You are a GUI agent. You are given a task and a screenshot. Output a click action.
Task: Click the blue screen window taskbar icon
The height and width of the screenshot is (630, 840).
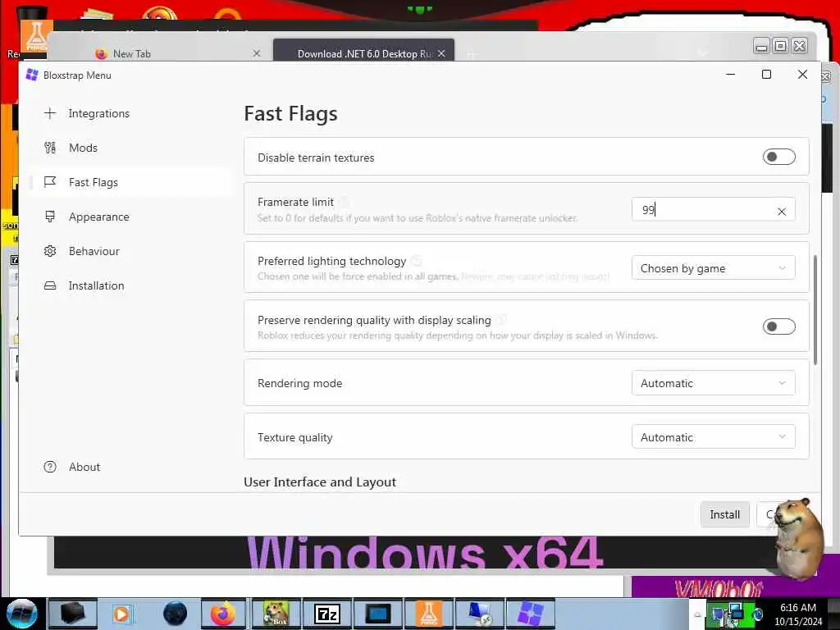click(378, 614)
